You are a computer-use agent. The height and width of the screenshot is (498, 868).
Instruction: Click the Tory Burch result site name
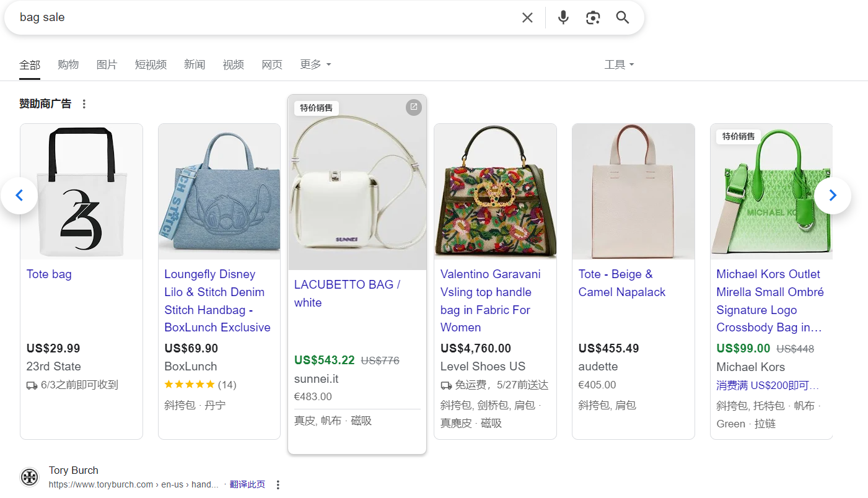click(74, 471)
